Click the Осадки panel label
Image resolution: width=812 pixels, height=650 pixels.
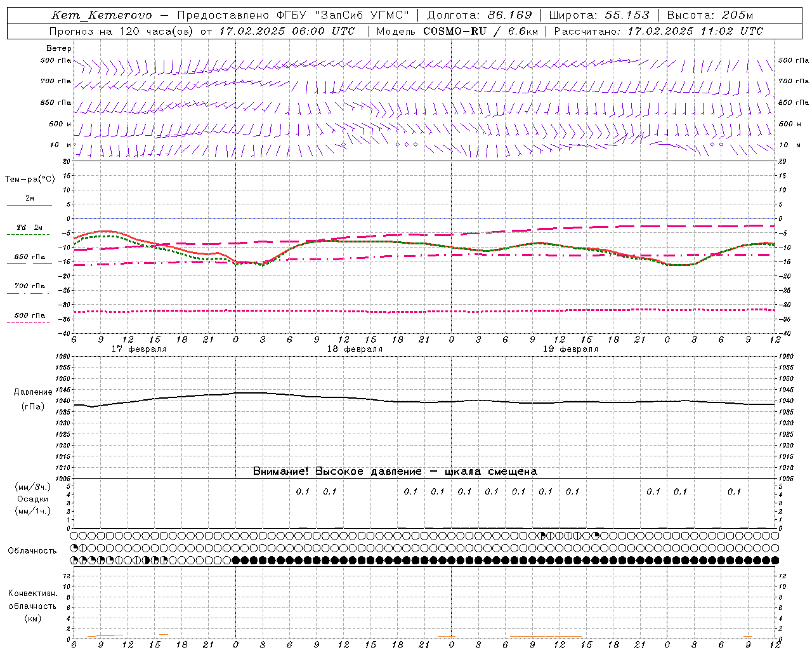point(33,499)
